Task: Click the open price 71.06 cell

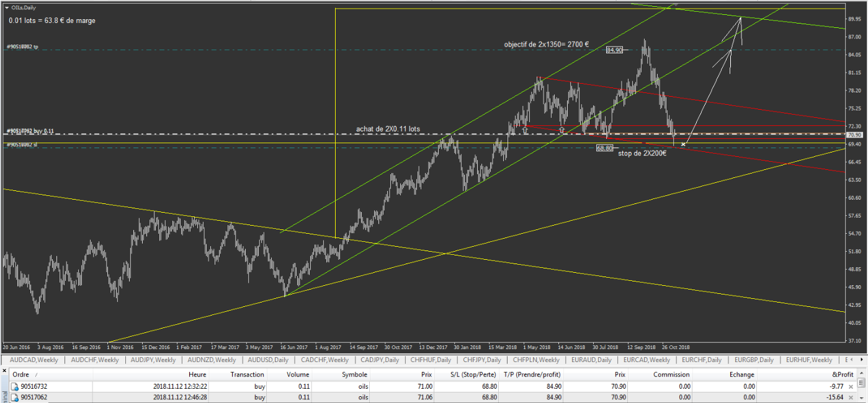Action: coord(424,397)
